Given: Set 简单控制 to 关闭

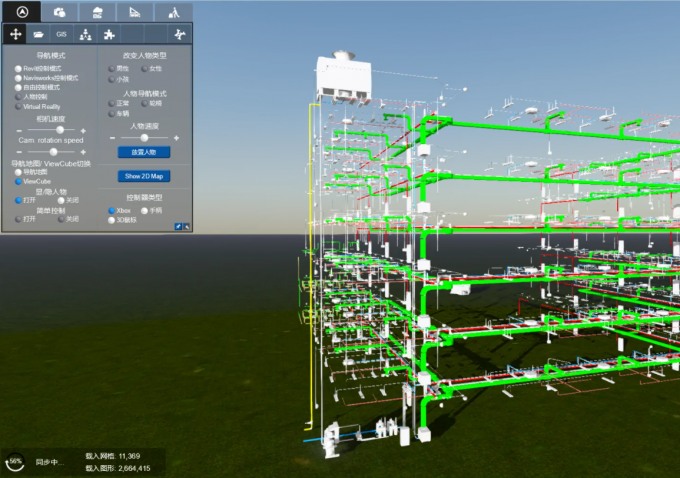Looking at the screenshot, I should pos(61,219).
